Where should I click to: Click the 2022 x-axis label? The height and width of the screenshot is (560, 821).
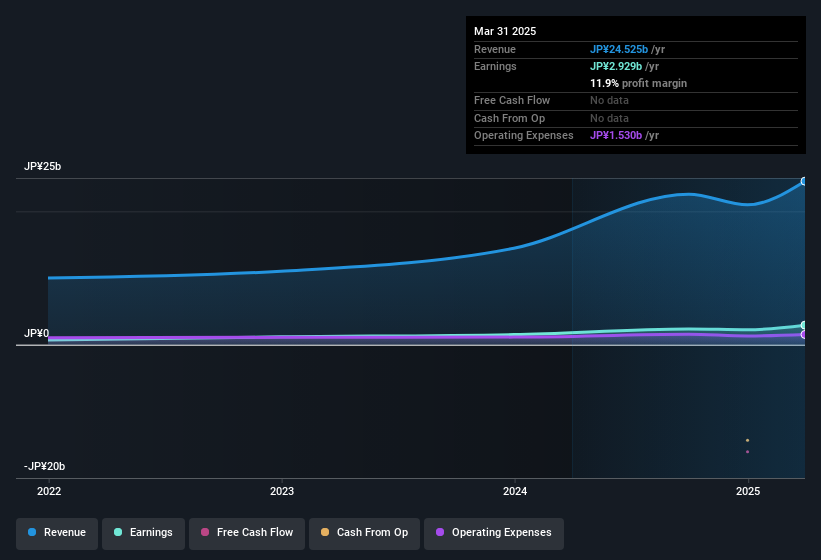[49, 491]
